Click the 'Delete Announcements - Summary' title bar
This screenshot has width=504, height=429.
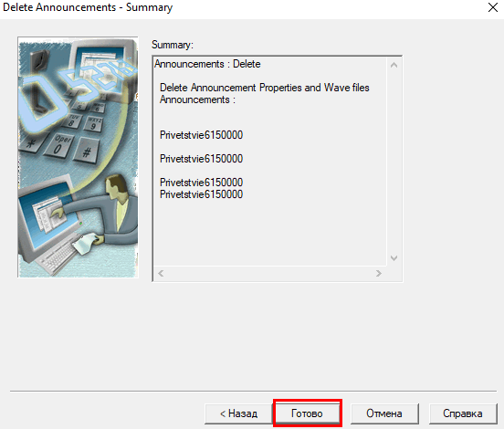[88, 7]
